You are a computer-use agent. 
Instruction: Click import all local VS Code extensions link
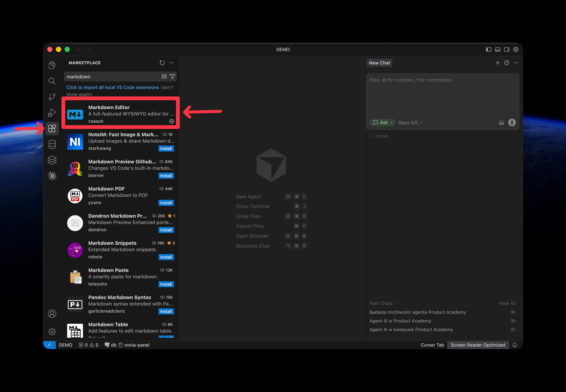[112, 87]
